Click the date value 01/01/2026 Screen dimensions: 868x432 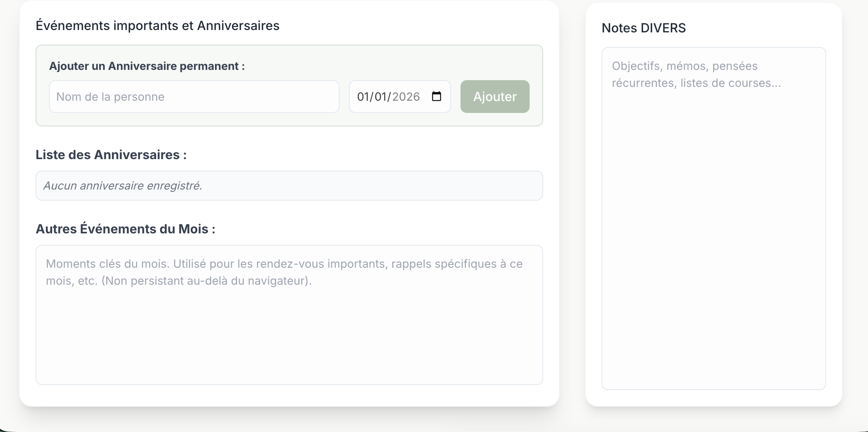click(x=388, y=96)
